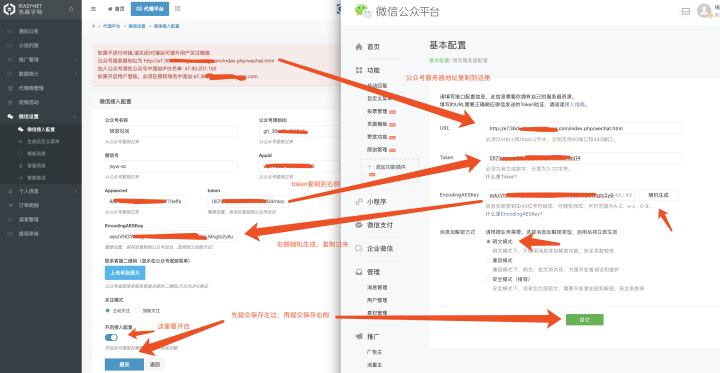Viewport: 720px width, 373px height.
Task: Toggle the hamburger menu icon in top bar
Action: tap(94, 9)
